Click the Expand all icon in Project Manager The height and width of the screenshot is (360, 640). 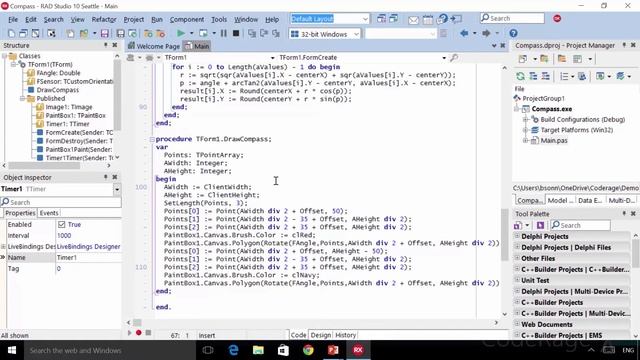tap(533, 76)
